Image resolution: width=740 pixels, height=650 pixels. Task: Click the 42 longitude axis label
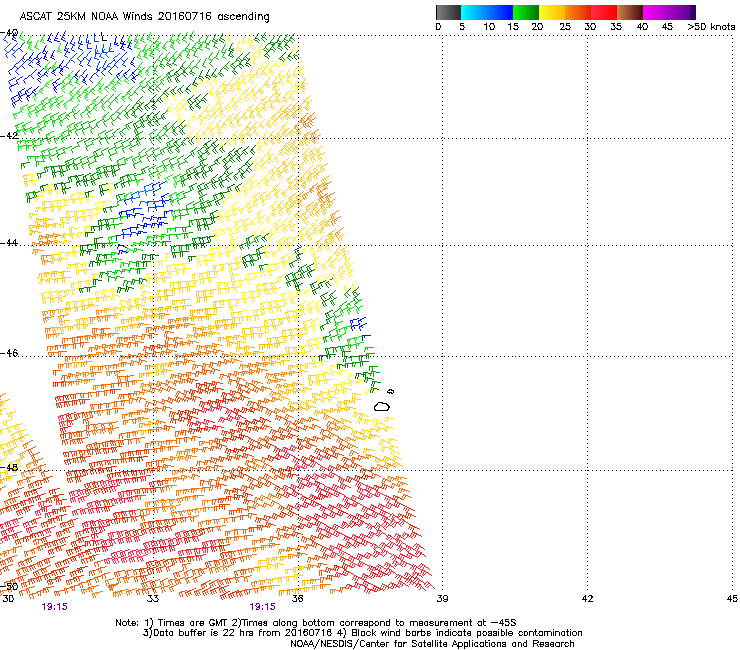587,599
